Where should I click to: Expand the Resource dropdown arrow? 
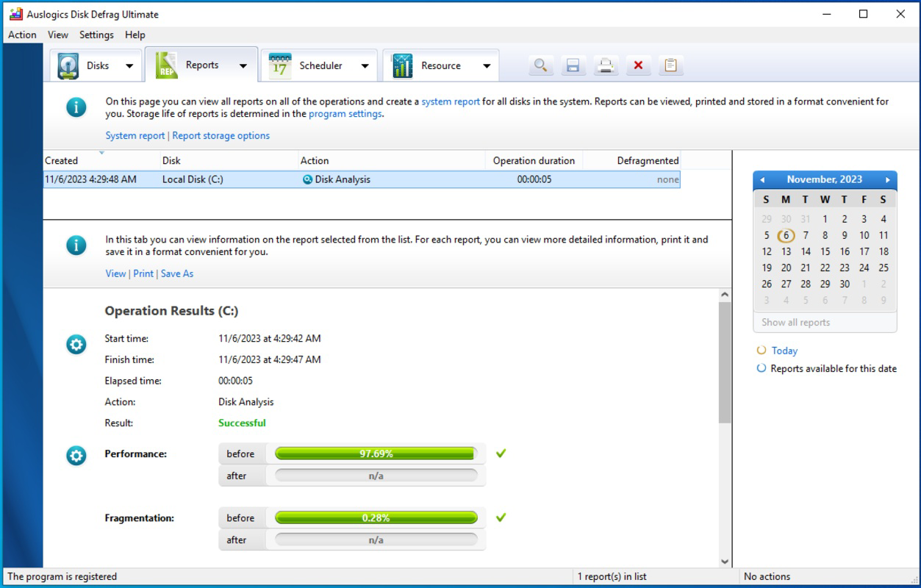point(487,66)
